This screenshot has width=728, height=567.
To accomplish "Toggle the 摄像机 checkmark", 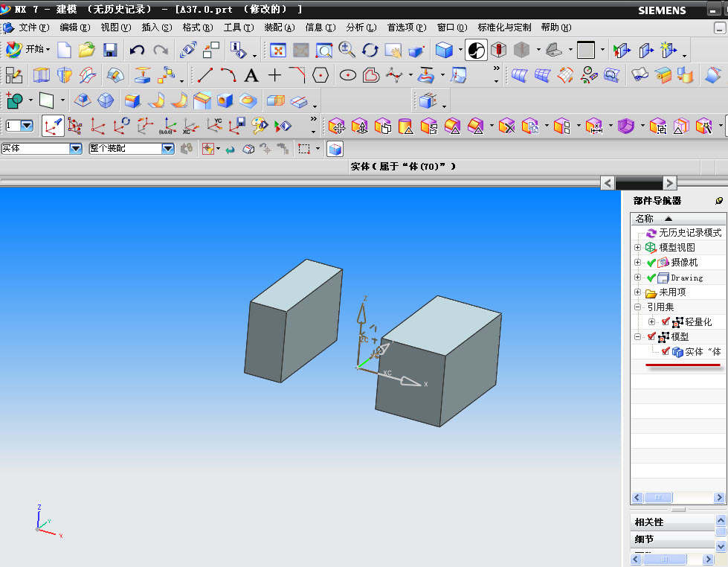I will pyautogui.click(x=651, y=263).
